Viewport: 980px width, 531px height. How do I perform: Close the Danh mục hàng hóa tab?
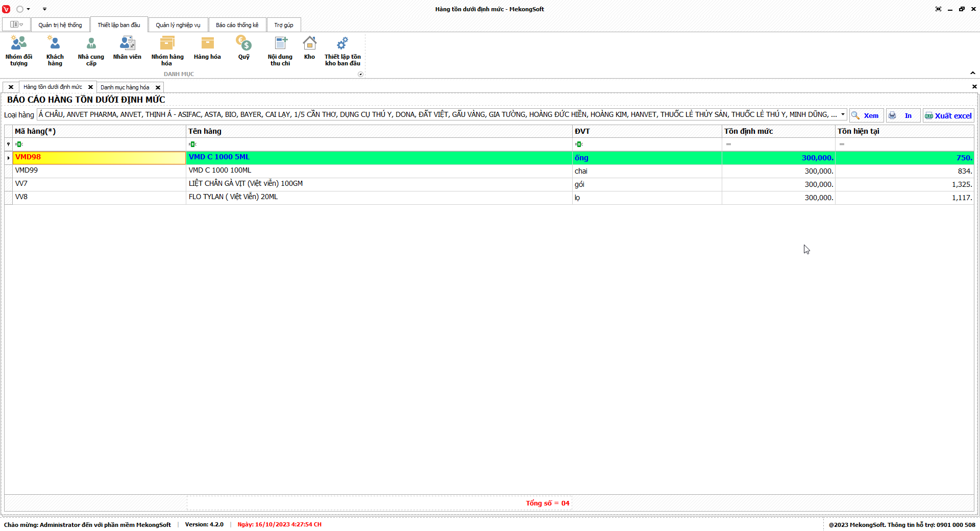(158, 88)
